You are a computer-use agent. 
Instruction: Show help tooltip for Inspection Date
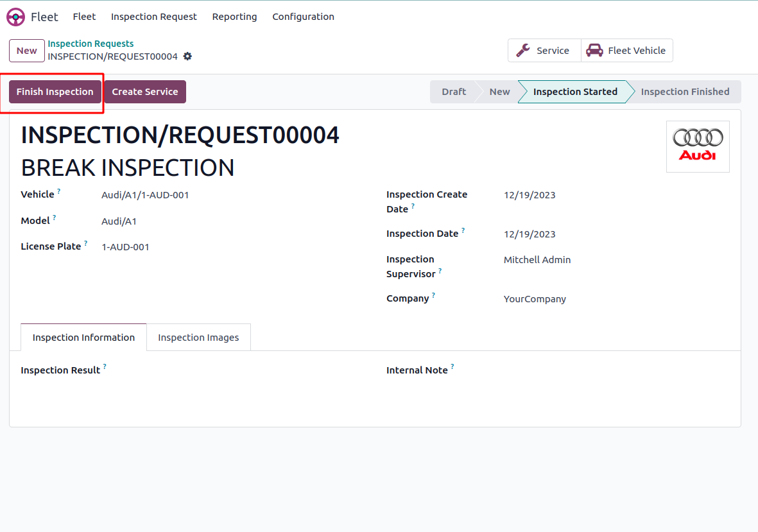(463, 230)
